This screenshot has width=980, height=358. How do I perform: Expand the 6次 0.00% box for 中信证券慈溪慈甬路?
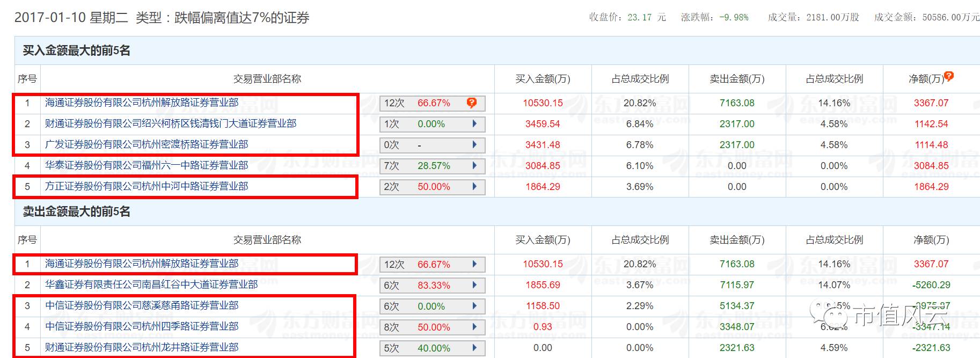[x=432, y=306]
